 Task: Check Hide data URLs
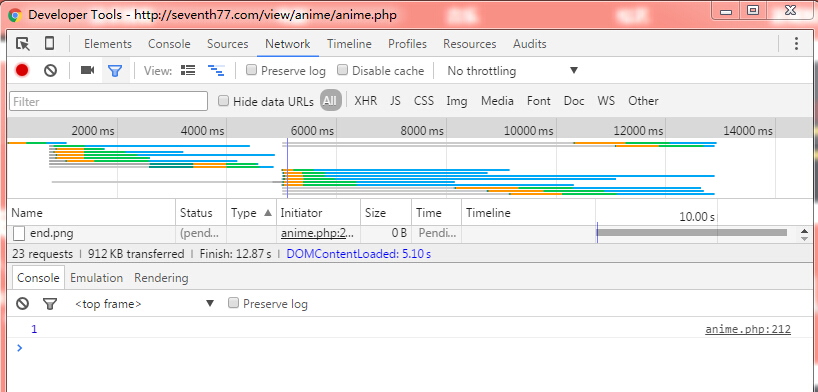(266, 101)
